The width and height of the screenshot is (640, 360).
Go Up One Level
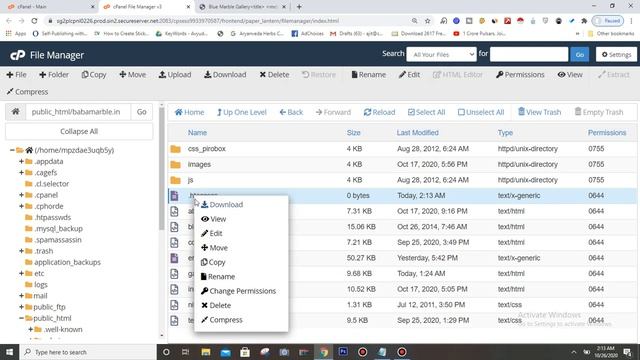pyautogui.click(x=242, y=112)
